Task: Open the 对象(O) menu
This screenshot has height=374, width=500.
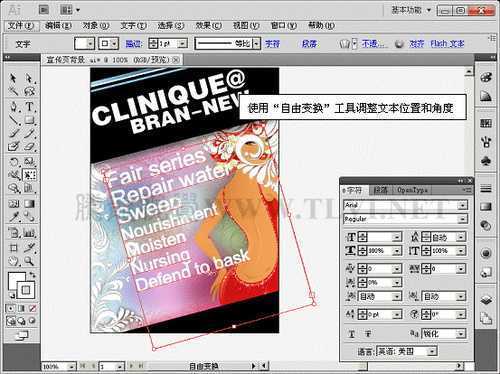Action: click(96, 26)
